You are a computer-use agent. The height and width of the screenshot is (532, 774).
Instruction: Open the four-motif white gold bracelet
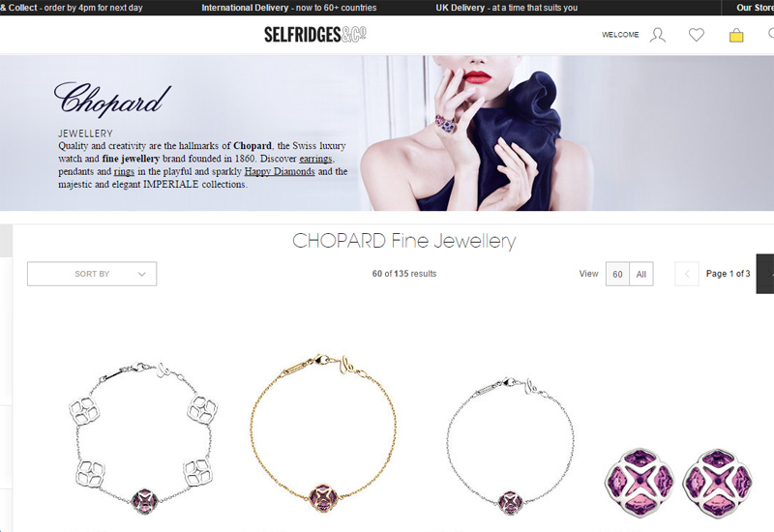[x=143, y=439]
